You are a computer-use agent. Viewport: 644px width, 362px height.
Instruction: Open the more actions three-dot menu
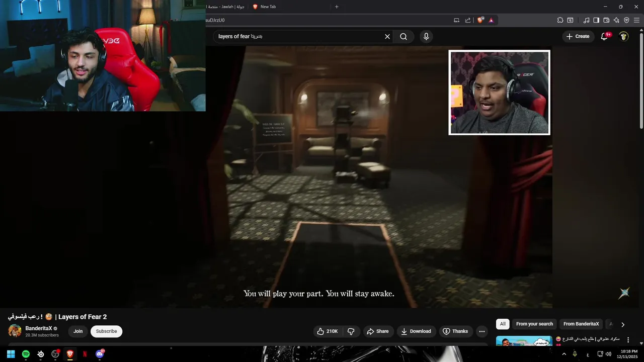point(482,331)
